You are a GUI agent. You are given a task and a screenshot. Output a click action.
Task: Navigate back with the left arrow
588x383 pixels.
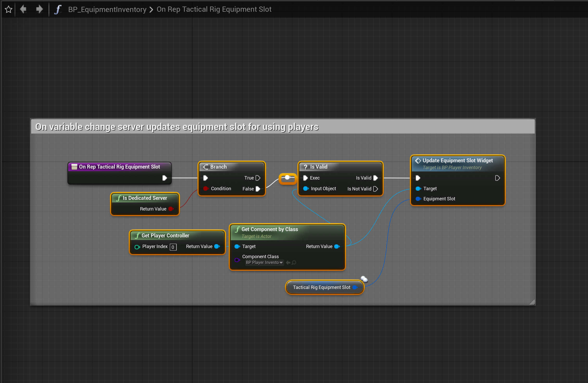(x=23, y=9)
